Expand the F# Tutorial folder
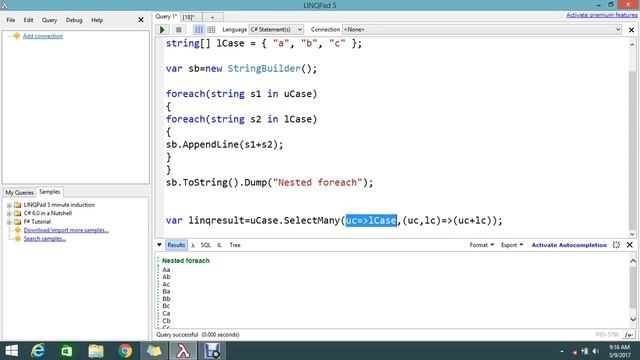This screenshot has width=640, height=360. (x=9, y=222)
